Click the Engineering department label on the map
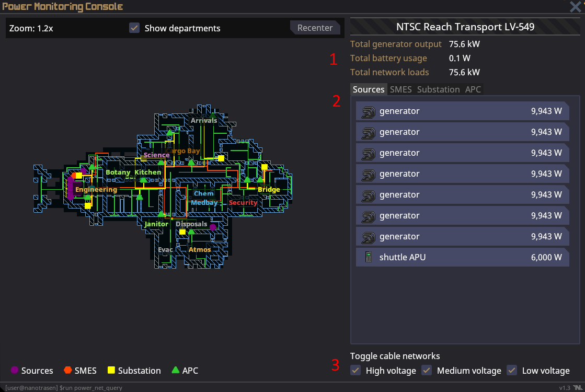Image resolution: width=585 pixels, height=392 pixels. click(96, 189)
